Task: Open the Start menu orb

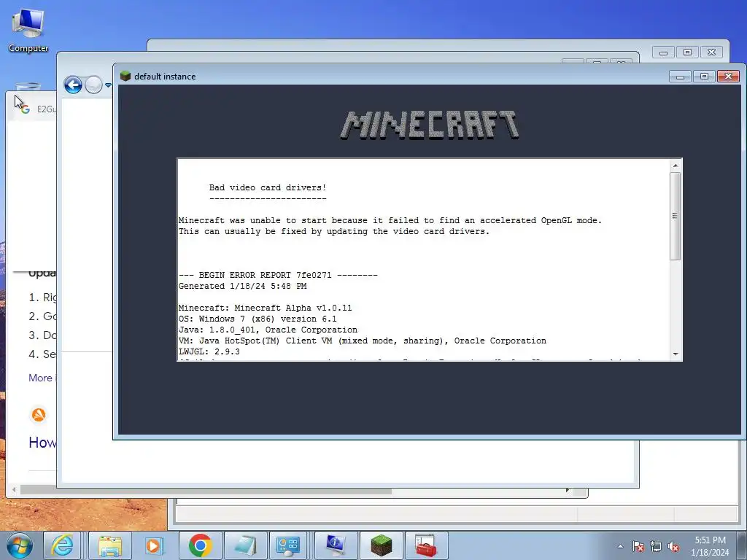Action: pyautogui.click(x=19, y=545)
